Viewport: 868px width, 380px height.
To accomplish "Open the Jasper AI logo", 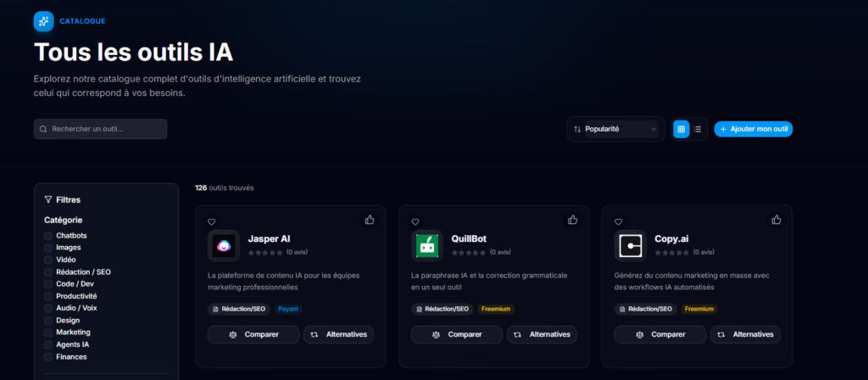I will click(224, 245).
